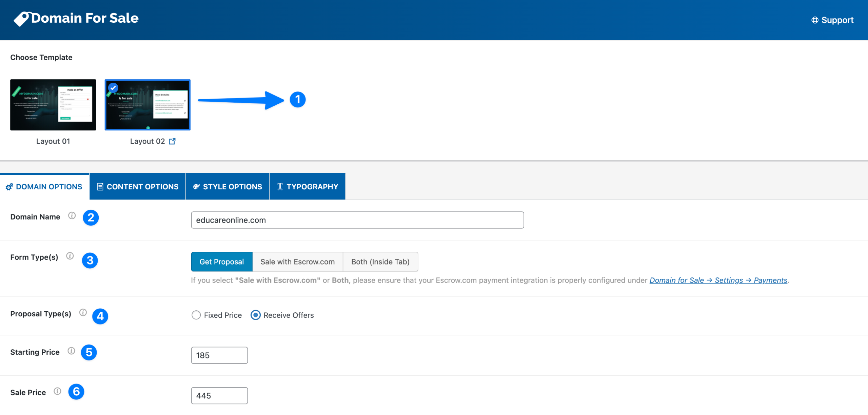Switch to the Typography tab
Screen dimensions: 868x415
point(307,186)
